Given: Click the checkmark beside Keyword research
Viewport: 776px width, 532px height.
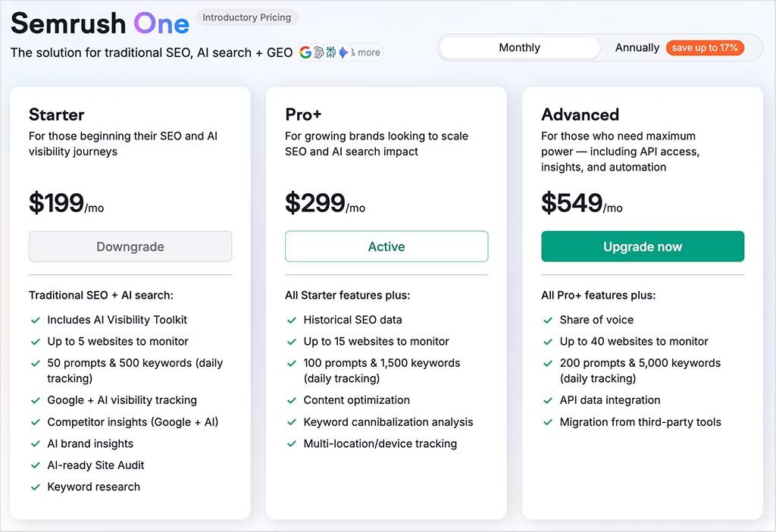Looking at the screenshot, I should click(35, 487).
